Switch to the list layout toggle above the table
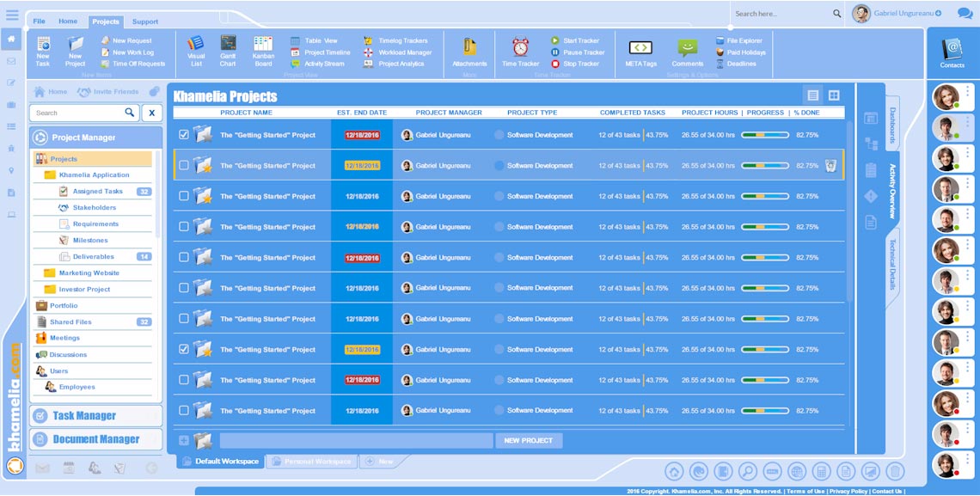 [813, 95]
